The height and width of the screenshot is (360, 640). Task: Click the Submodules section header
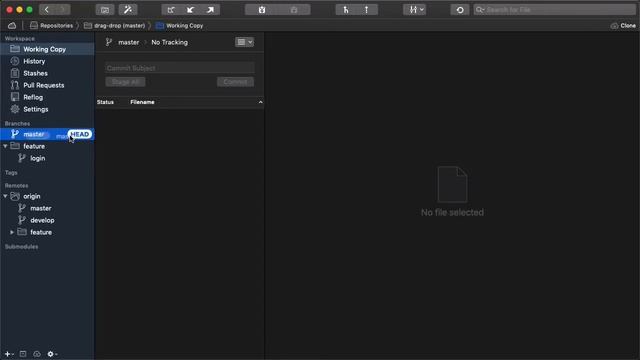pos(21,247)
